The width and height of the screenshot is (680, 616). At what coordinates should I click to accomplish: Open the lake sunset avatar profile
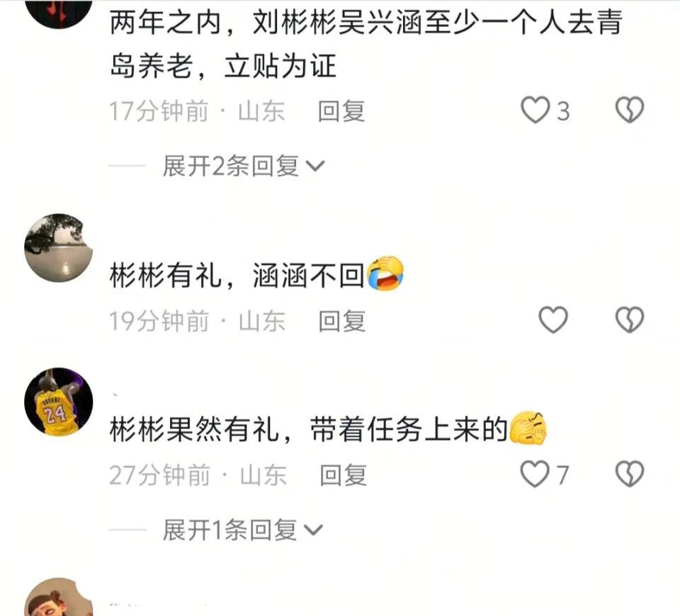click(x=59, y=248)
